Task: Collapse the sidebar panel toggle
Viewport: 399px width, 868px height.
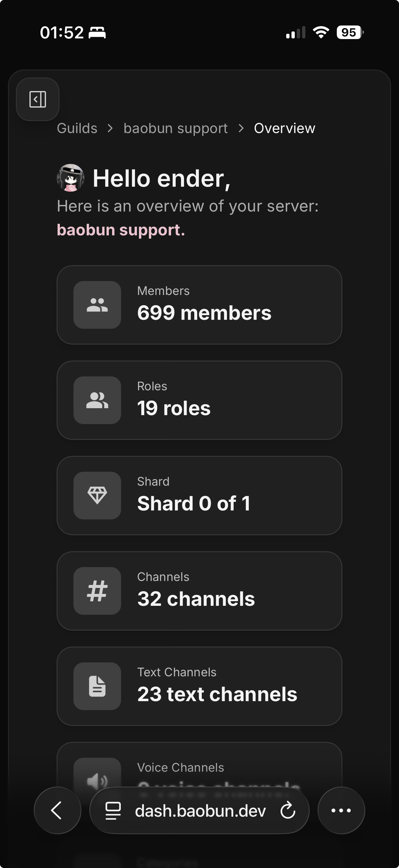Action: click(38, 99)
